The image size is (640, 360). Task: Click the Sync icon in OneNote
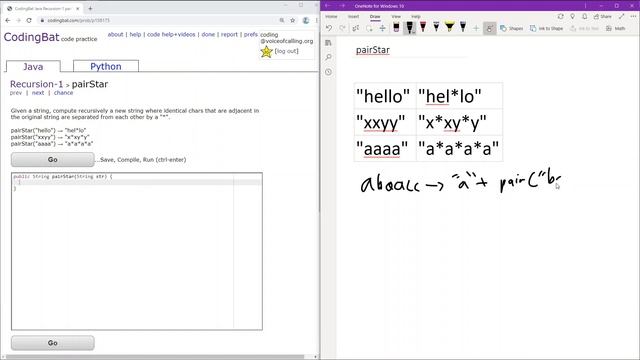click(x=560, y=16)
